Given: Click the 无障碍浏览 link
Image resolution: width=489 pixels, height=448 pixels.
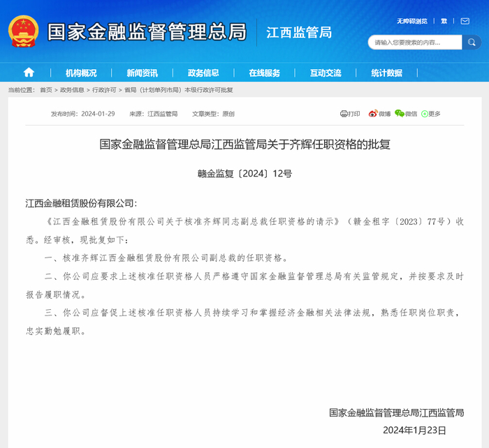Looking at the screenshot, I should [412, 21].
